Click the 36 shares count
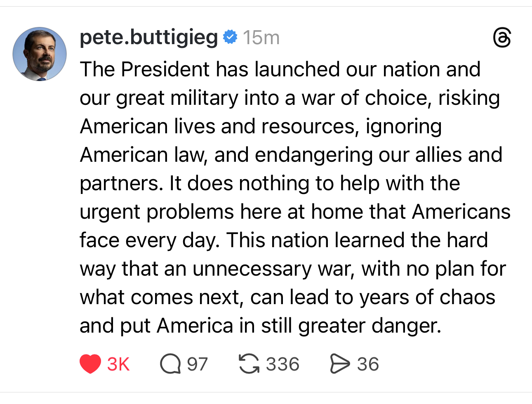This screenshot has width=532, height=404. [368, 364]
